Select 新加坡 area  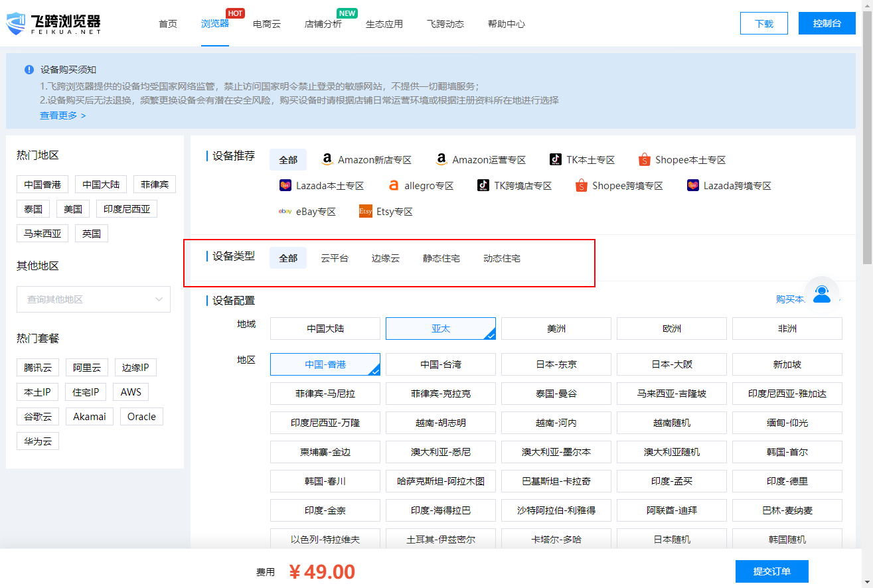click(x=787, y=364)
